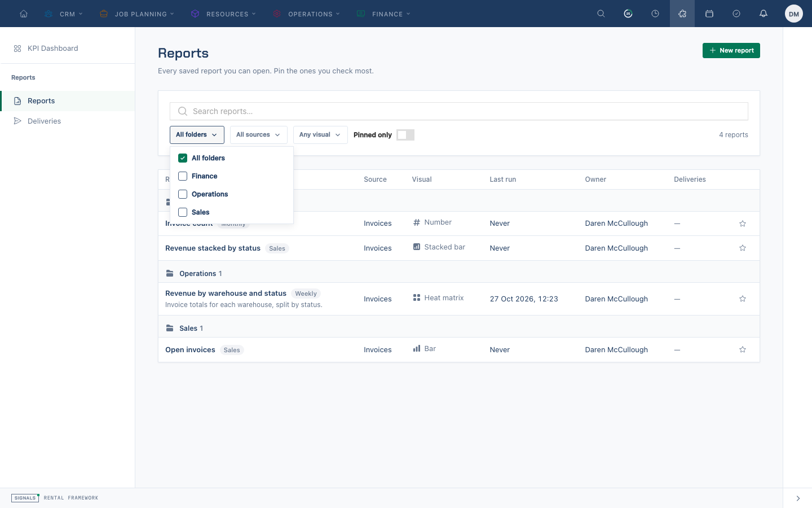Open the clock icon in the top bar
This screenshot has height=508, width=812.
tap(655, 14)
